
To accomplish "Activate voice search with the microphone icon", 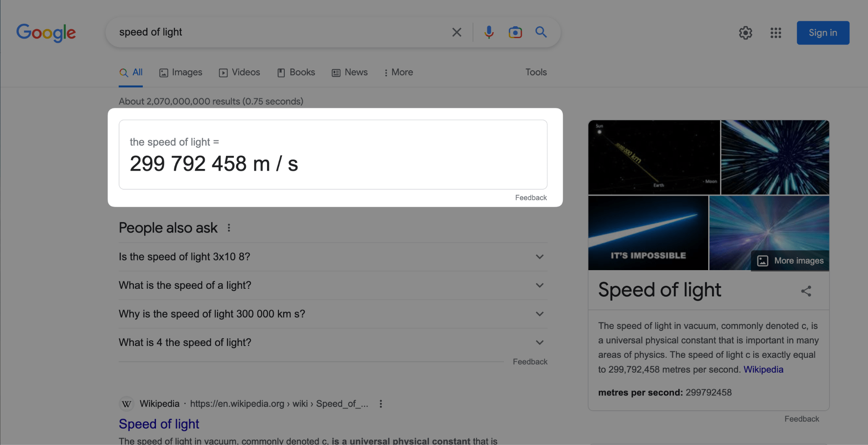I will pos(489,32).
